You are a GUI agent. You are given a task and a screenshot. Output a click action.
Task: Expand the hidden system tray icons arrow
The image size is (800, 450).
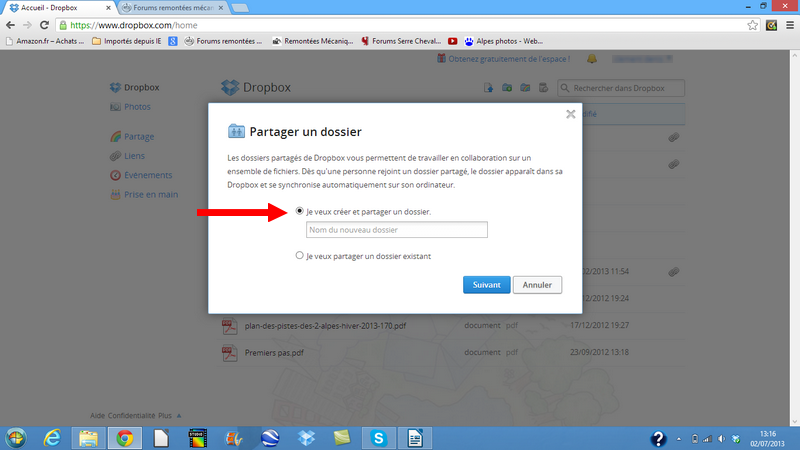(679, 439)
